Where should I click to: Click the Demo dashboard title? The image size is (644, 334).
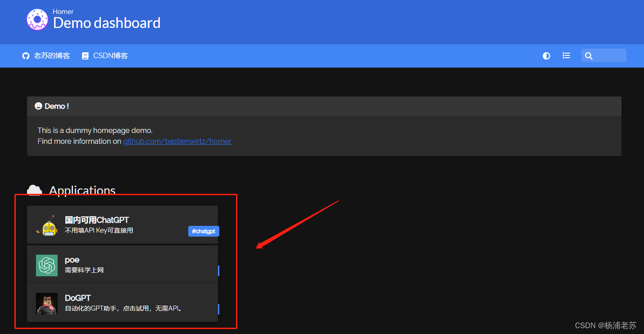[107, 23]
